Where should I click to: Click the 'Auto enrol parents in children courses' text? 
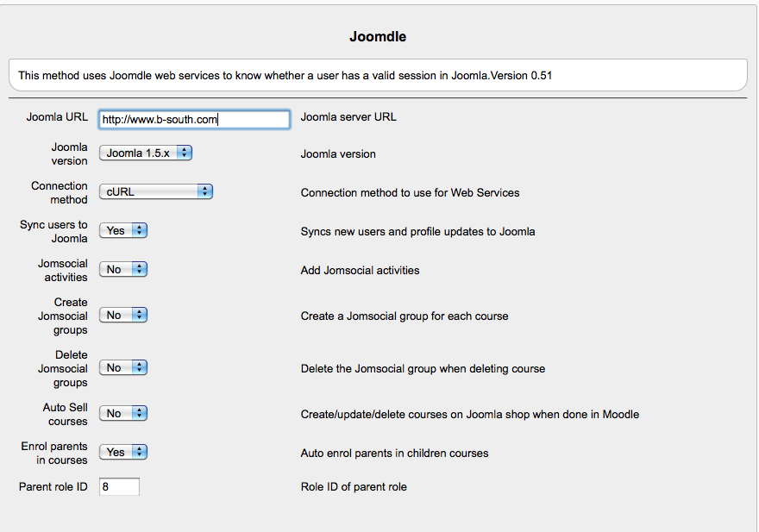pyautogui.click(x=394, y=453)
